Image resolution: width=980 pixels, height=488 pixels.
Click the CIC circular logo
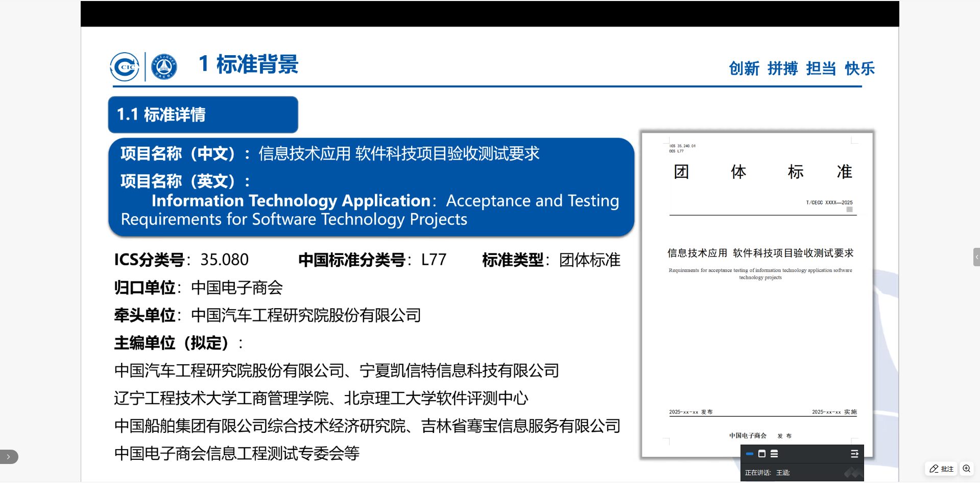pos(125,67)
